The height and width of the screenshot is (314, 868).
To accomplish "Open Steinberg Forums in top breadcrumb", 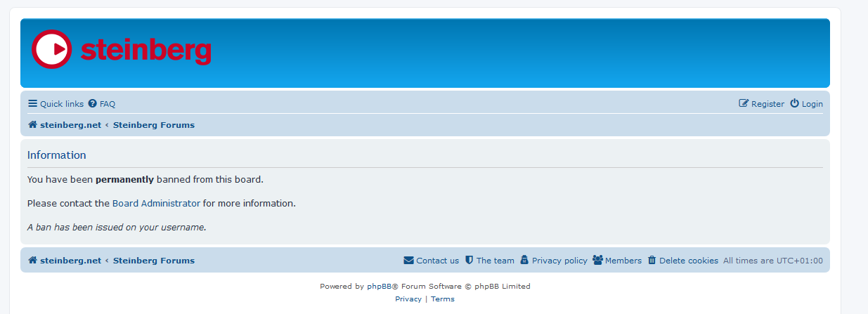I will (x=154, y=125).
